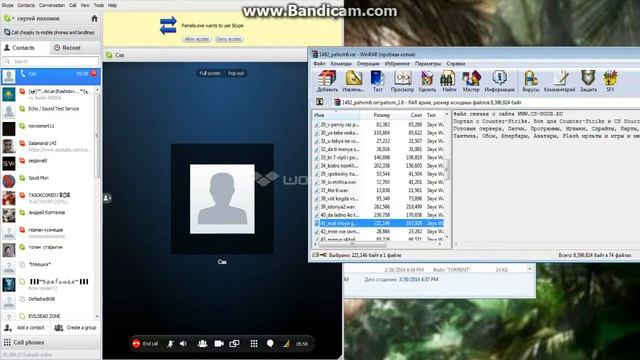Click Call cheaply to mobile phones link
Viewport: 640px width, 360px height.
pyautogui.click(x=49, y=32)
